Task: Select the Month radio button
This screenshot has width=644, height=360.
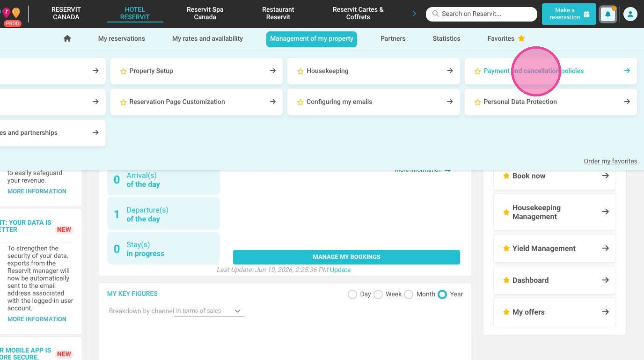Action: pos(409,294)
